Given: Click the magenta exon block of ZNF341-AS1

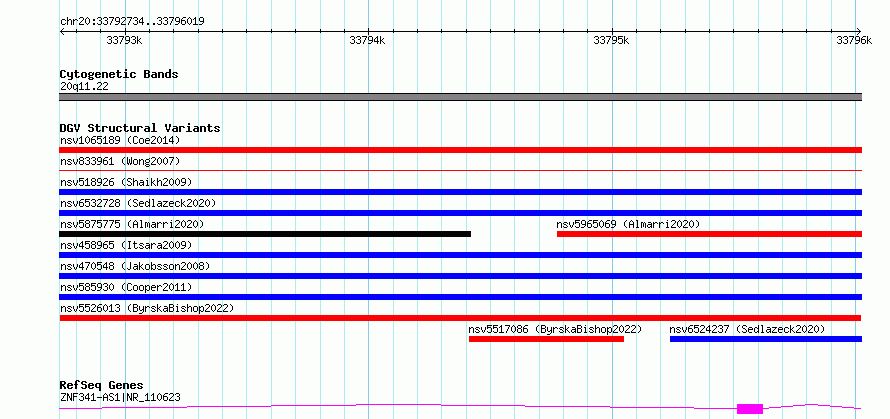Looking at the screenshot, I should [750, 409].
